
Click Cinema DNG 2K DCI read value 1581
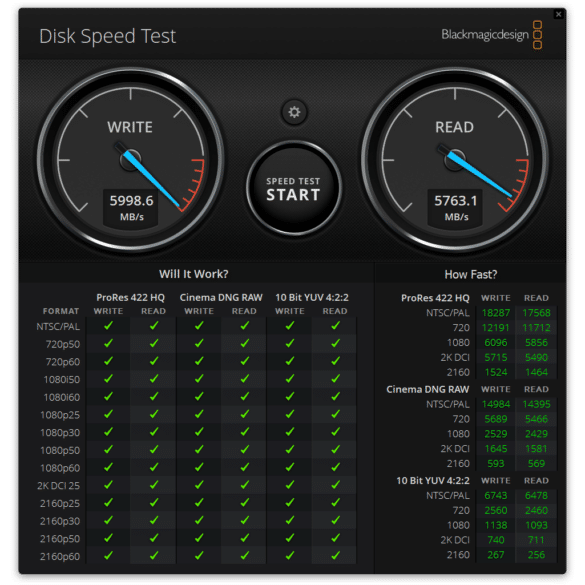tap(536, 449)
